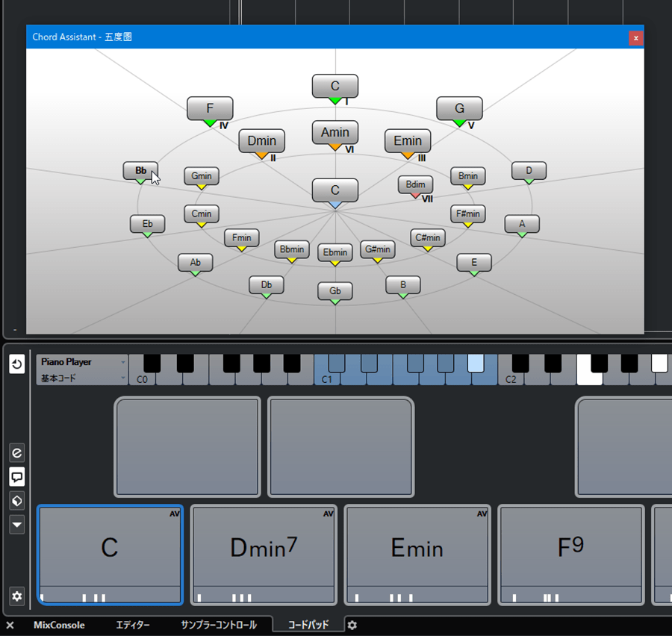Choose the D chord
The width and height of the screenshot is (672, 636).
(529, 171)
